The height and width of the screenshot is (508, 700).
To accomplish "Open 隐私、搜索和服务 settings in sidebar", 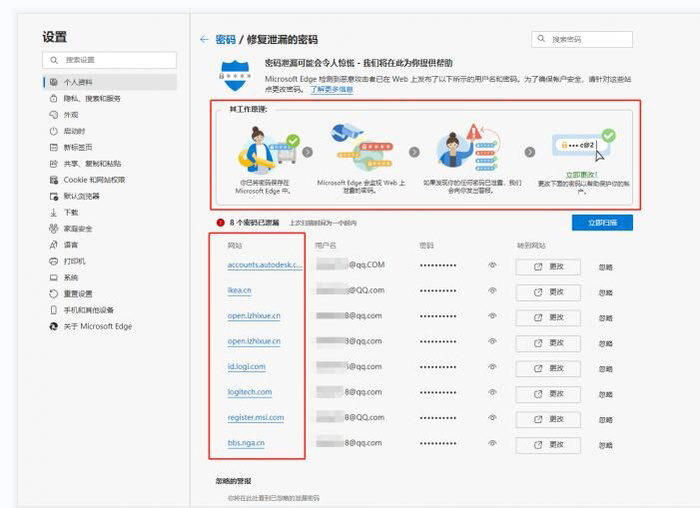I will (x=92, y=99).
